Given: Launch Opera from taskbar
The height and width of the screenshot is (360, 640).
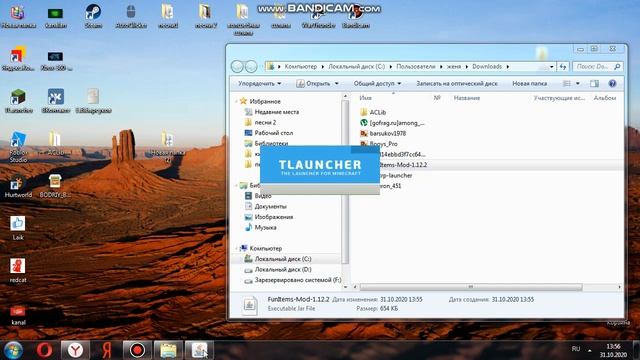Looking at the screenshot, I should coord(44,350).
